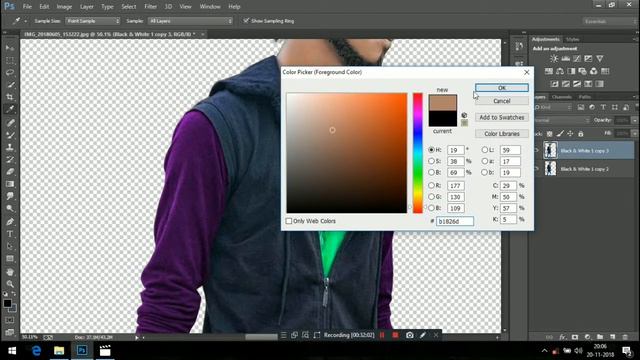Viewport: 640px width, 360px height.
Task: Open the Opacity slider arrow
Action: point(634,120)
